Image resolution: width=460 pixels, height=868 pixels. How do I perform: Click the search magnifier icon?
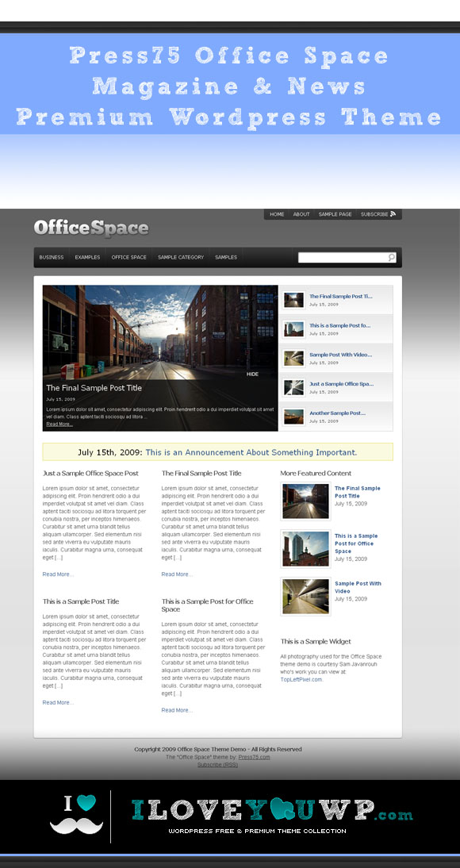[x=391, y=257]
